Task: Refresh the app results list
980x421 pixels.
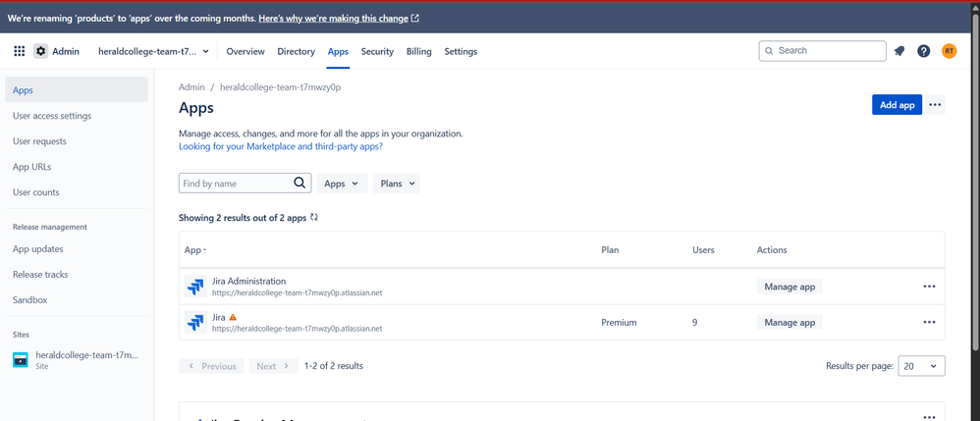Action: pyautogui.click(x=314, y=218)
